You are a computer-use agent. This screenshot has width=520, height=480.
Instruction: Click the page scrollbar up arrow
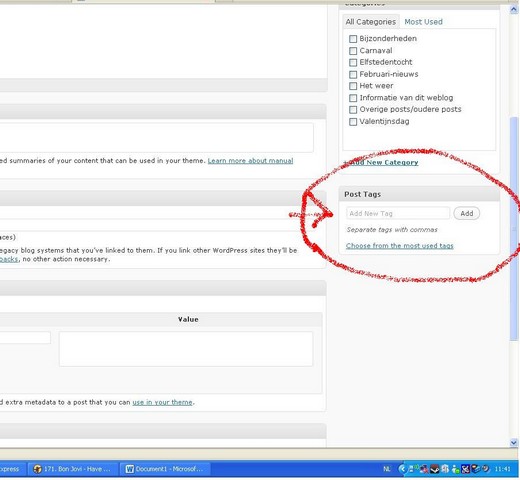tap(514, 10)
